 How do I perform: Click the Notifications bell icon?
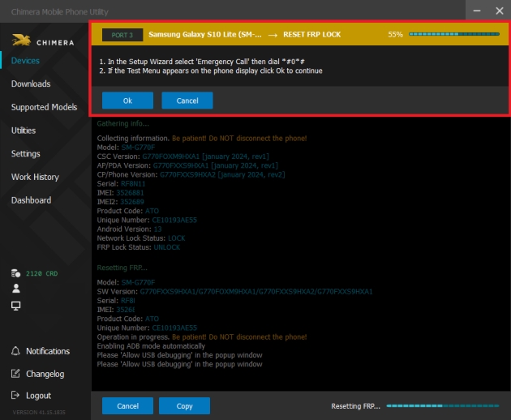click(x=15, y=351)
